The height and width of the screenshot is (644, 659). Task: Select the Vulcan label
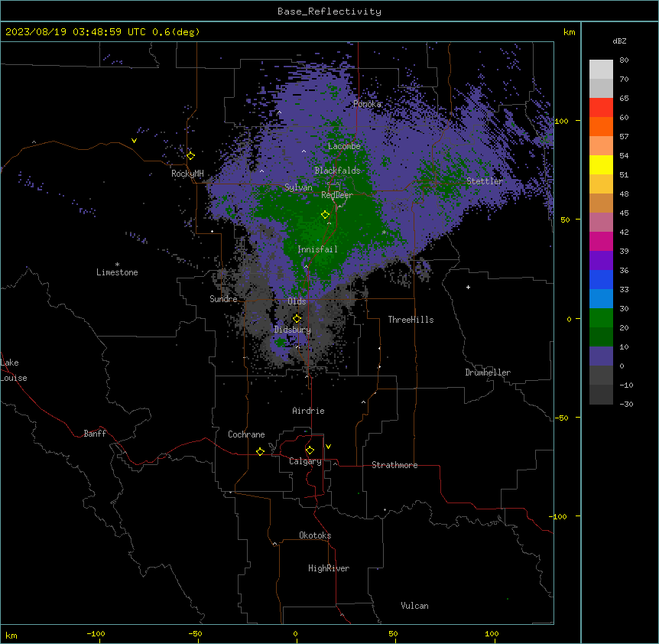coord(414,606)
